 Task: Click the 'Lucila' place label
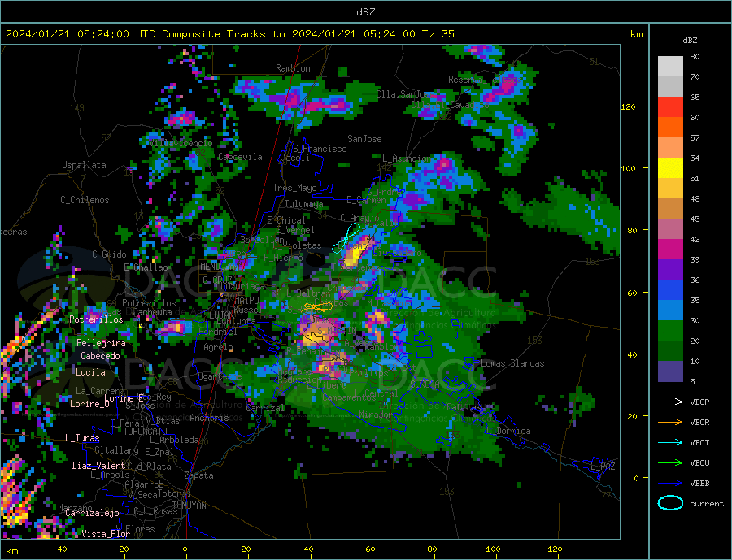(x=90, y=372)
